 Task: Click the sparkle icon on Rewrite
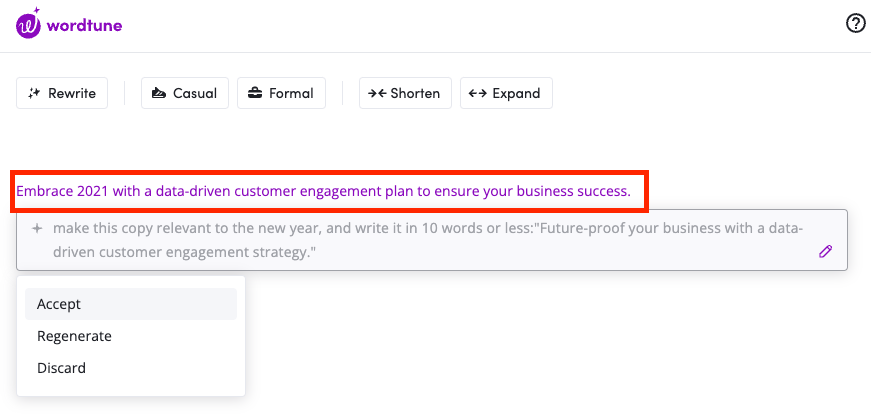[x=34, y=93]
